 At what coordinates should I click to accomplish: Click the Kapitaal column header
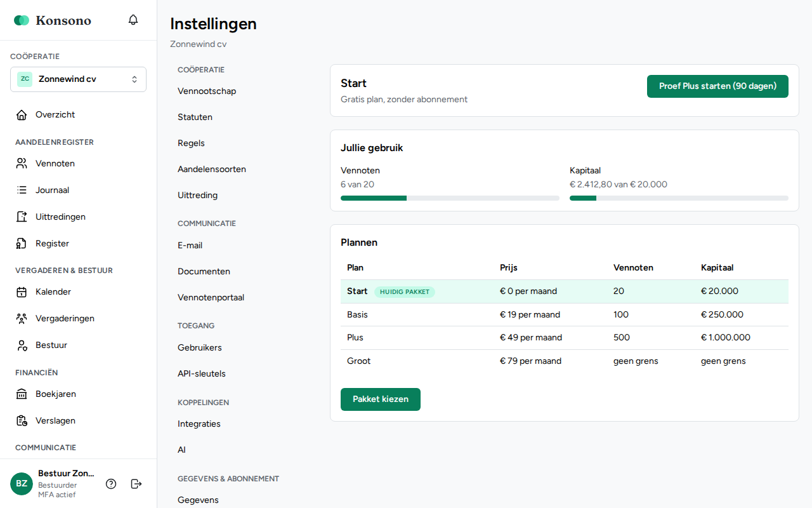717,268
